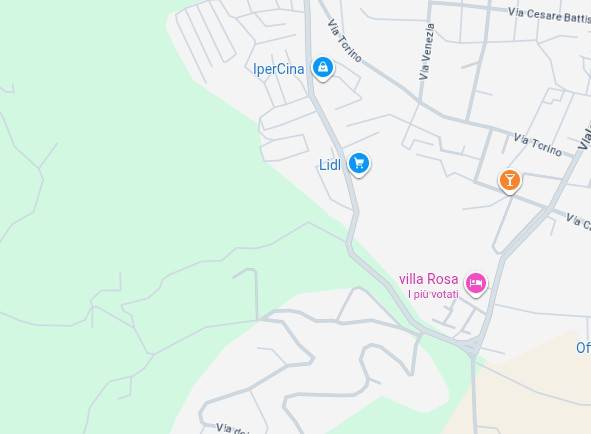This screenshot has width=591, height=434.
Task: Open the orange cocktail bar pin
Action: click(510, 181)
